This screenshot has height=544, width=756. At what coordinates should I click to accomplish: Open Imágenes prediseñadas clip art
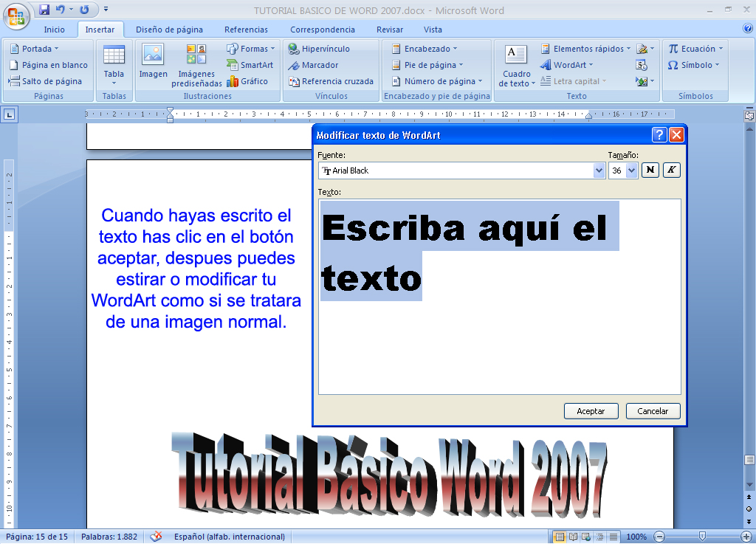tap(196, 66)
